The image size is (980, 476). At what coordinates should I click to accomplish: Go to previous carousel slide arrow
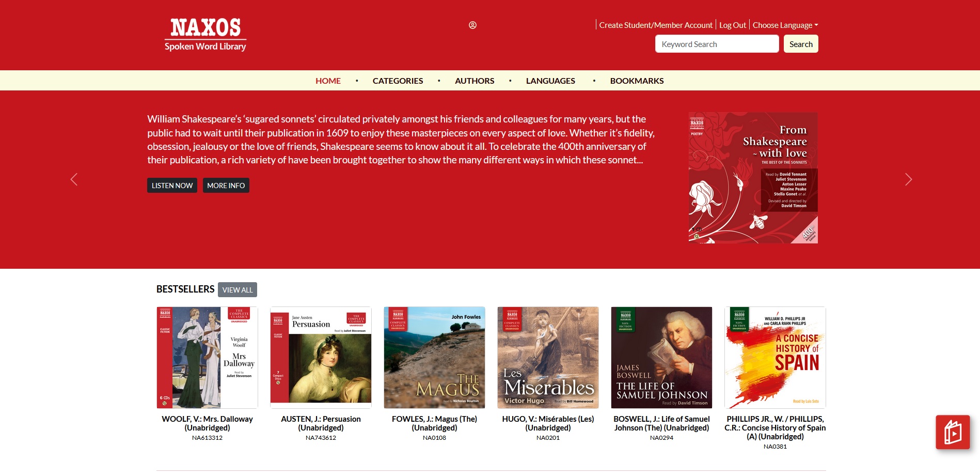pyautogui.click(x=74, y=179)
